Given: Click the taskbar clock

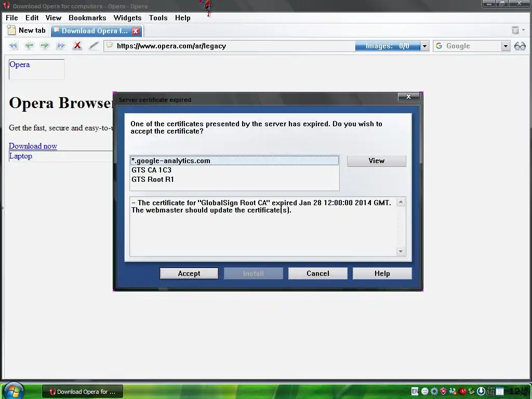Looking at the screenshot, I should point(519,391).
